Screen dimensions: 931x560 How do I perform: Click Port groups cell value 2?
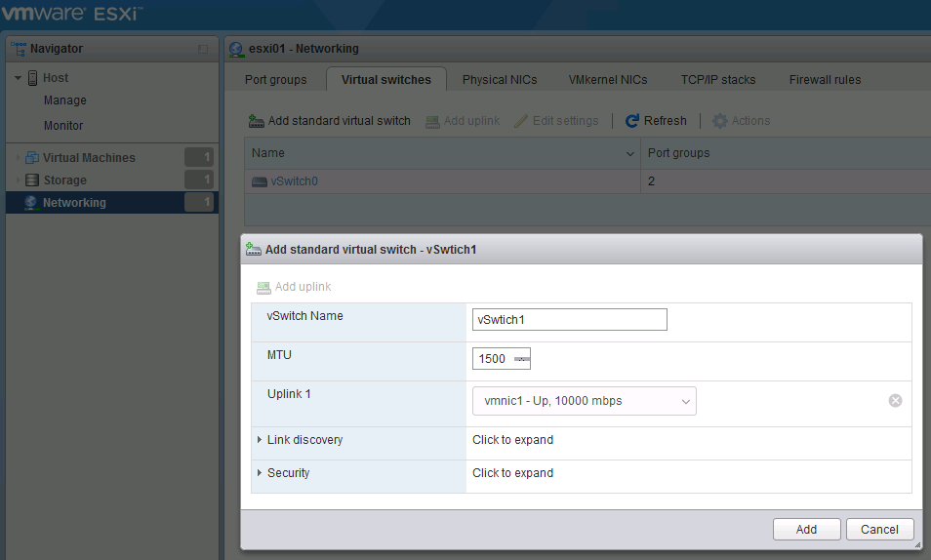[651, 181]
